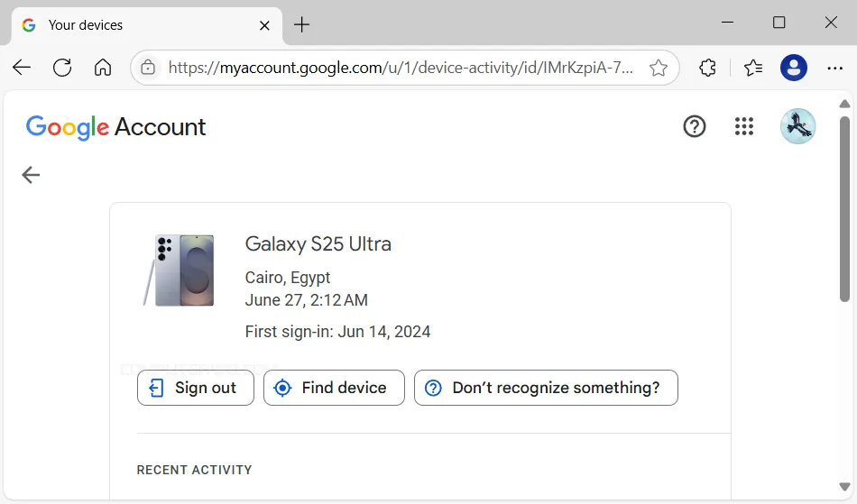Open browser settings and more menu

tap(834, 68)
